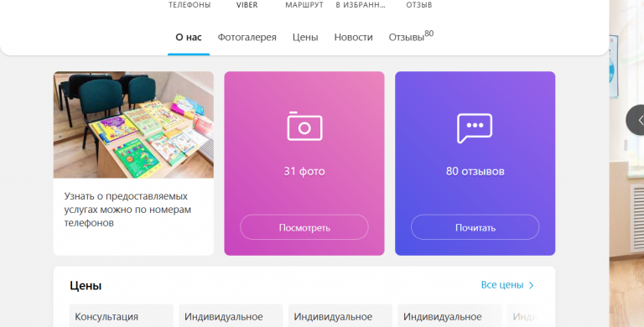
Task: Click the МАРШРУТ action label
Action: tap(304, 5)
